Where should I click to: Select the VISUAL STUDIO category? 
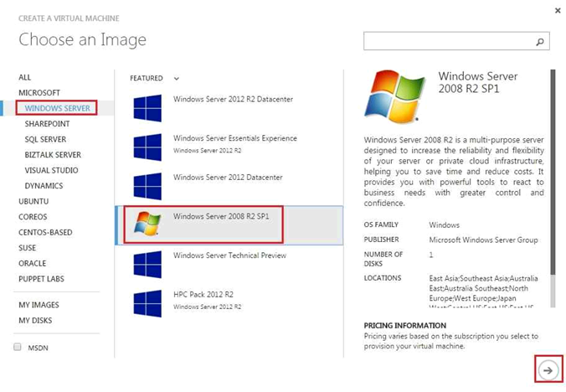51,170
